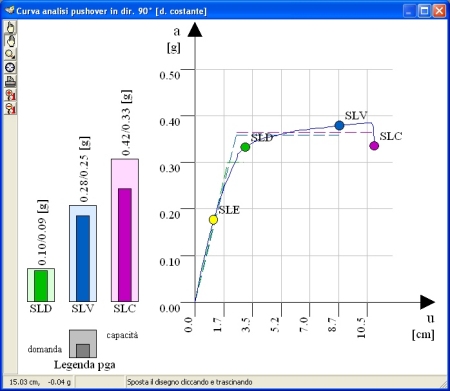This screenshot has width=450, height=391.
Task: Click the zoom out minus step icon
Action: (x=10, y=109)
